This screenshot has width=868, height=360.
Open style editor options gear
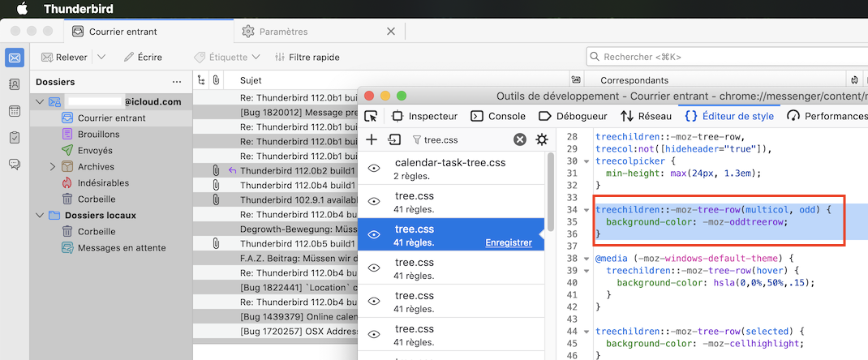pos(541,140)
